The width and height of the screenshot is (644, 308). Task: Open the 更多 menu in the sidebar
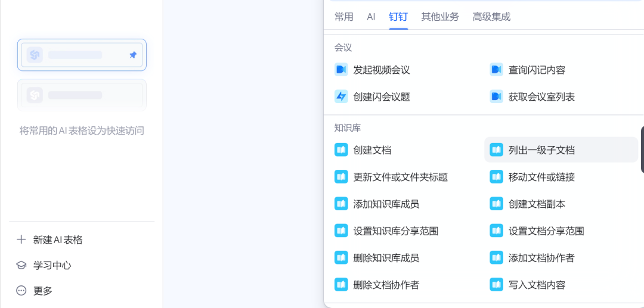point(43,291)
